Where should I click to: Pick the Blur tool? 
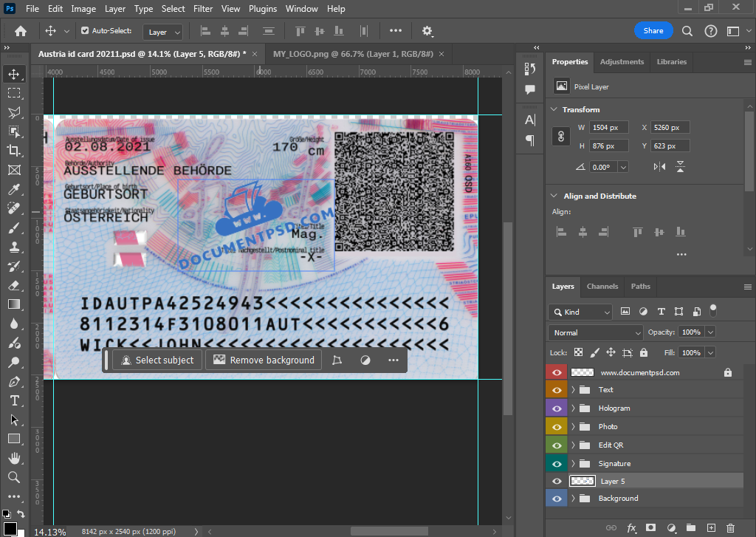[14, 324]
